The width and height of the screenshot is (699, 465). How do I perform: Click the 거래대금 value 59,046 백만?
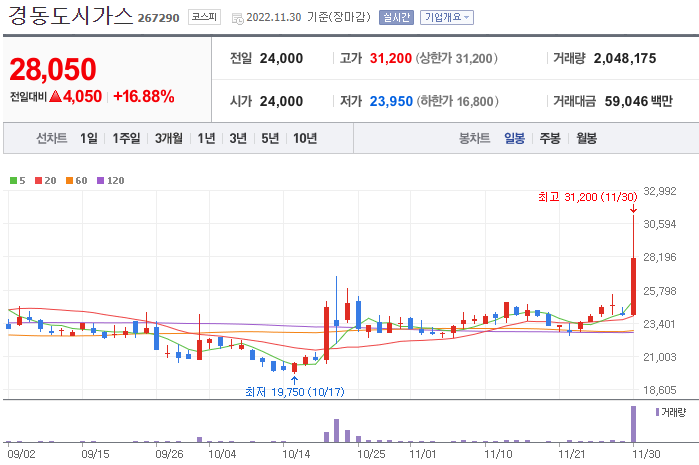(x=638, y=102)
